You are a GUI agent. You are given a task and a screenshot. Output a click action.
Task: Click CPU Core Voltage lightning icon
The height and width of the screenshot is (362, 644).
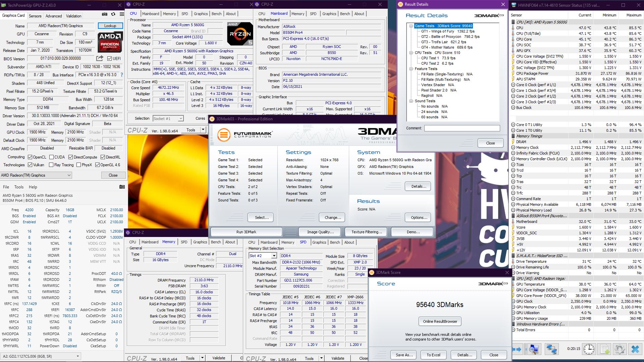point(513,56)
